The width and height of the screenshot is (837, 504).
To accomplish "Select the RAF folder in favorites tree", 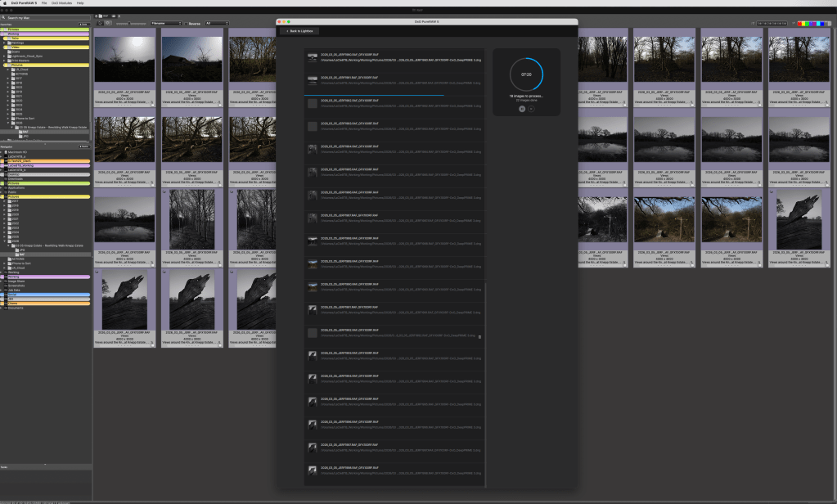I will [x=25, y=131].
